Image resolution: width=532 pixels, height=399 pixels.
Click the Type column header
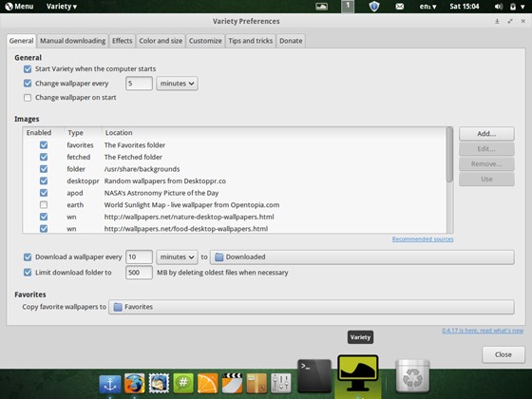83,133
